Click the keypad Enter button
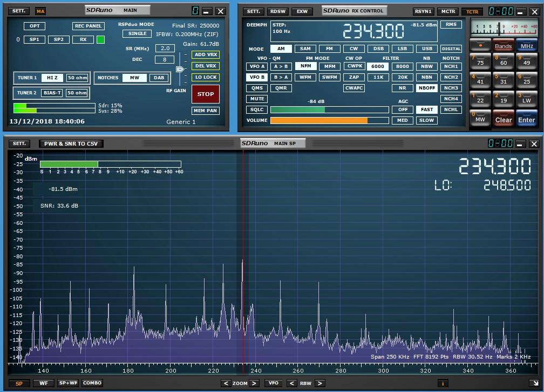The height and width of the screenshot is (392, 544). [x=527, y=119]
